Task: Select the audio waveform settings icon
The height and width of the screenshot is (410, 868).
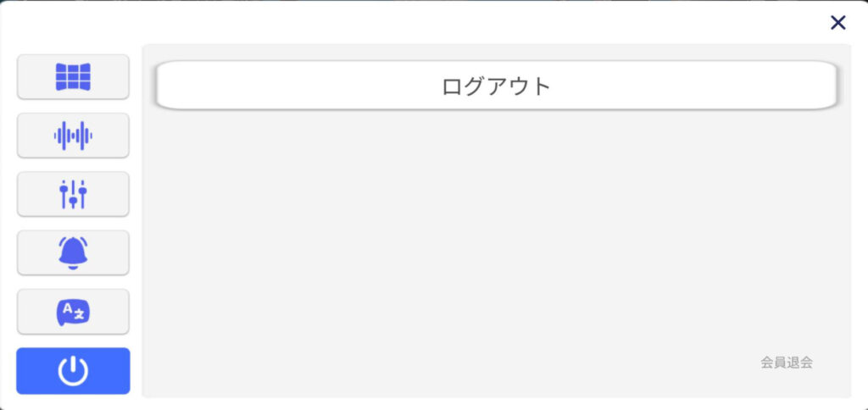Action: click(x=73, y=136)
